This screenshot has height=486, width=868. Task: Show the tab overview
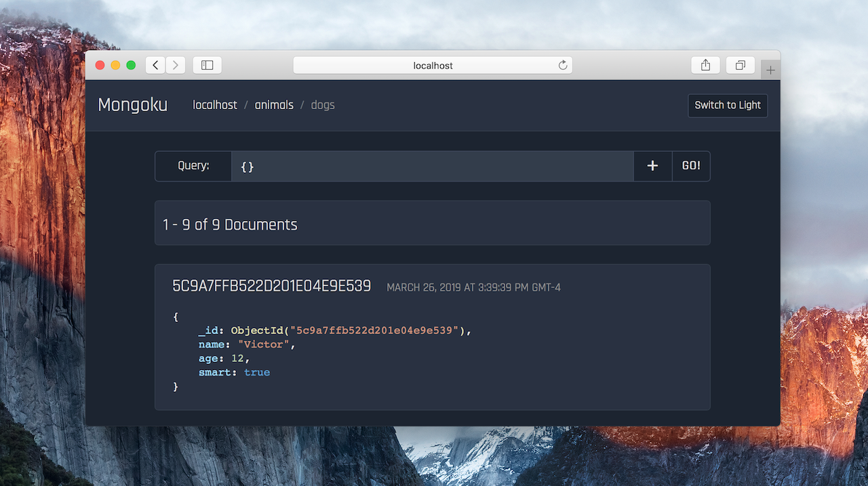click(x=741, y=65)
